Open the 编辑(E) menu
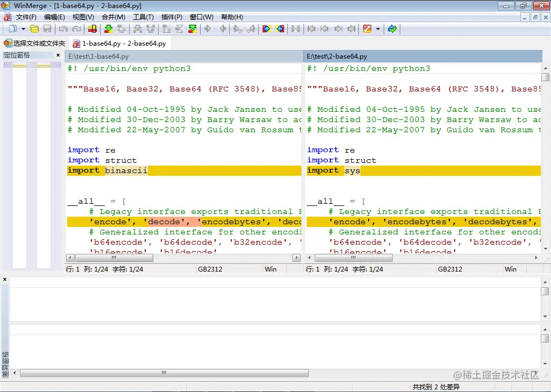The height and width of the screenshot is (392, 551). (x=54, y=17)
